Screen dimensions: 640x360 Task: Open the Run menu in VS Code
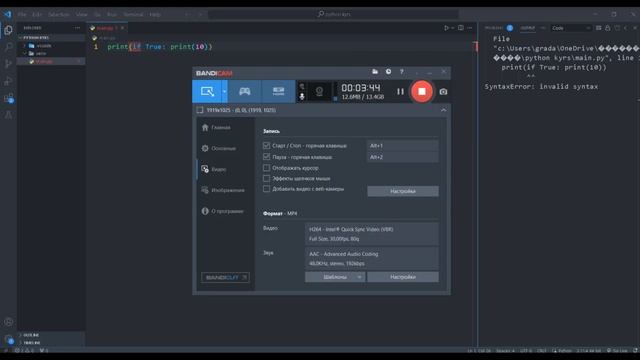(x=112, y=14)
